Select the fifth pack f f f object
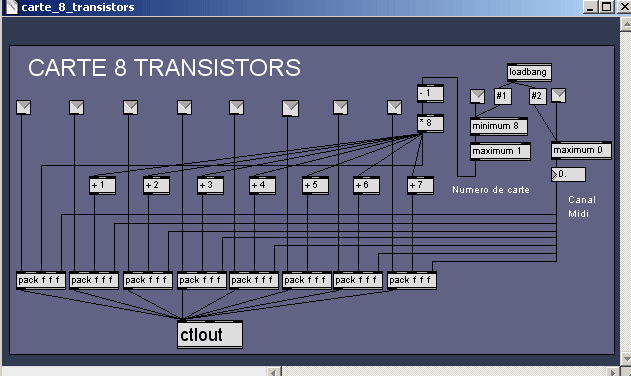 pos(254,280)
